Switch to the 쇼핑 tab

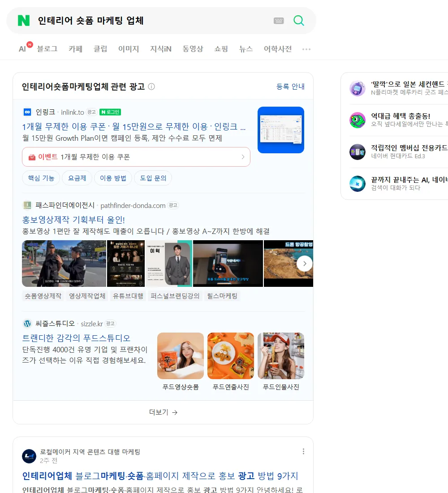(x=221, y=49)
